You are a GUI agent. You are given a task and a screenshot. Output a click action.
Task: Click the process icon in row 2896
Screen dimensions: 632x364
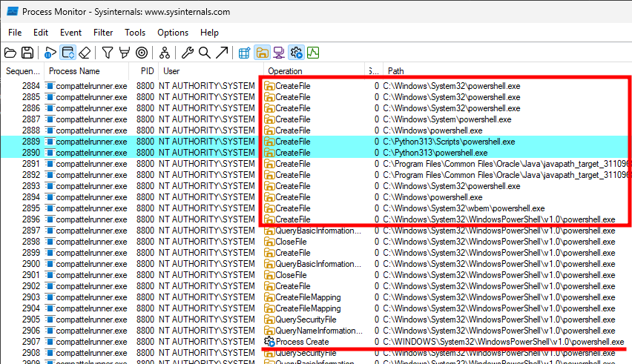[50, 219]
